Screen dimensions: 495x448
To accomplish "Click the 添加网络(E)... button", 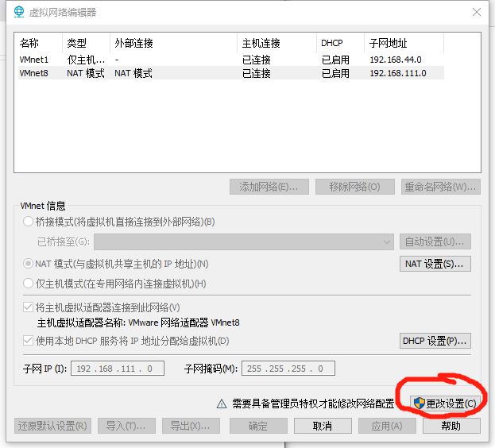I will [269, 187].
